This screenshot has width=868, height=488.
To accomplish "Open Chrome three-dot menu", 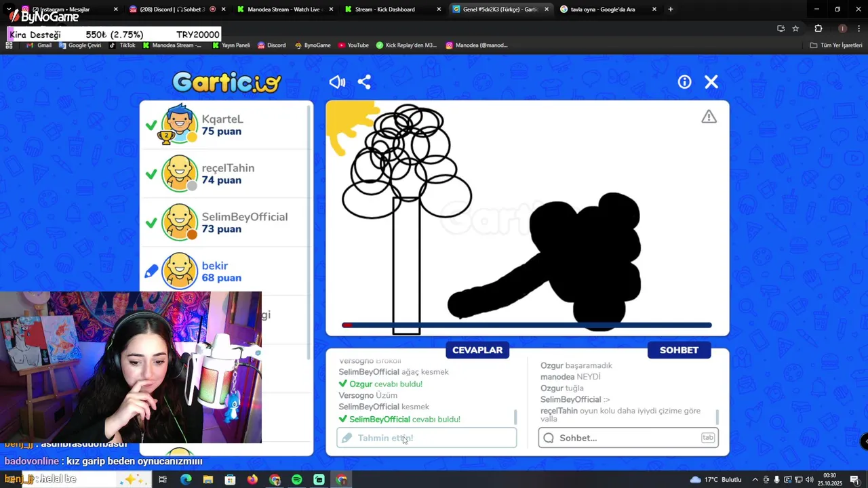I will point(859,28).
